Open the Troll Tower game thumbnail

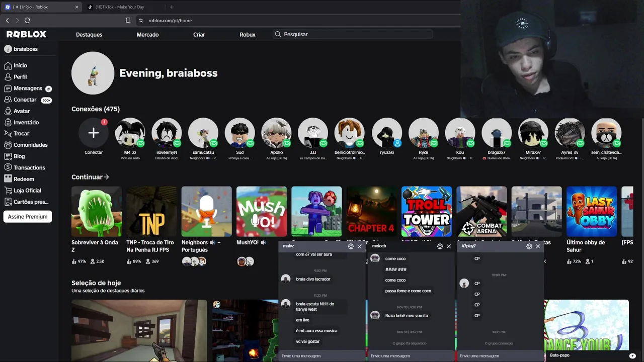[x=427, y=212]
